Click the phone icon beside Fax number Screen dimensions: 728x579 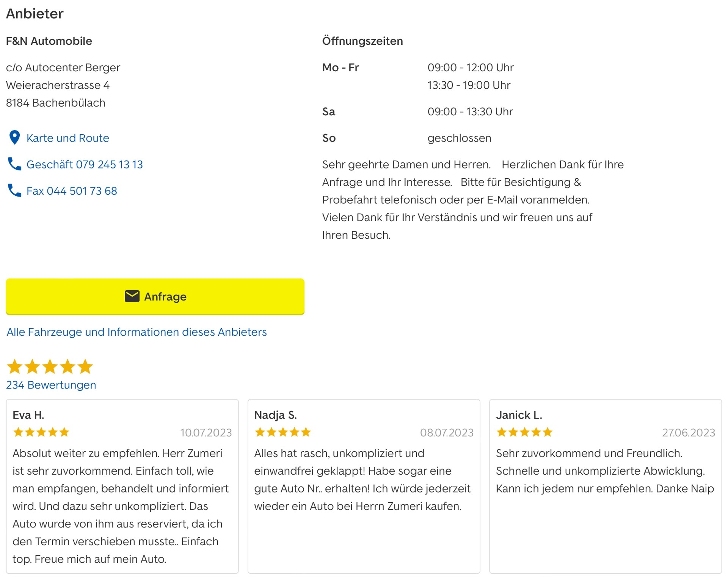pos(14,190)
